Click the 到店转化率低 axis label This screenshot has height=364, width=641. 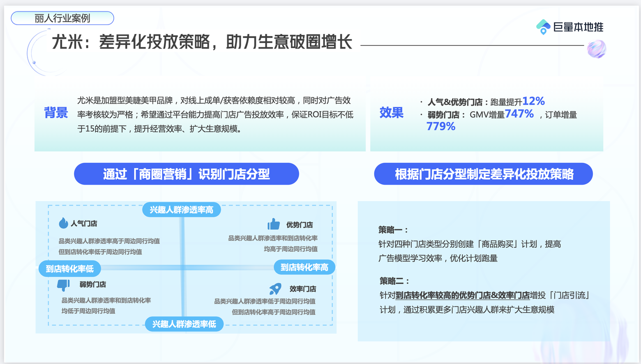(x=70, y=269)
